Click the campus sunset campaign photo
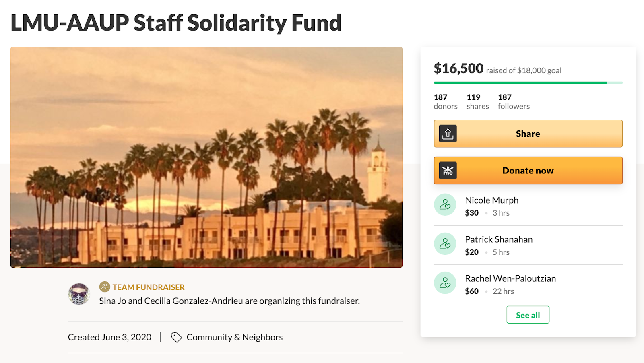This screenshot has height=363, width=644. 206,157
